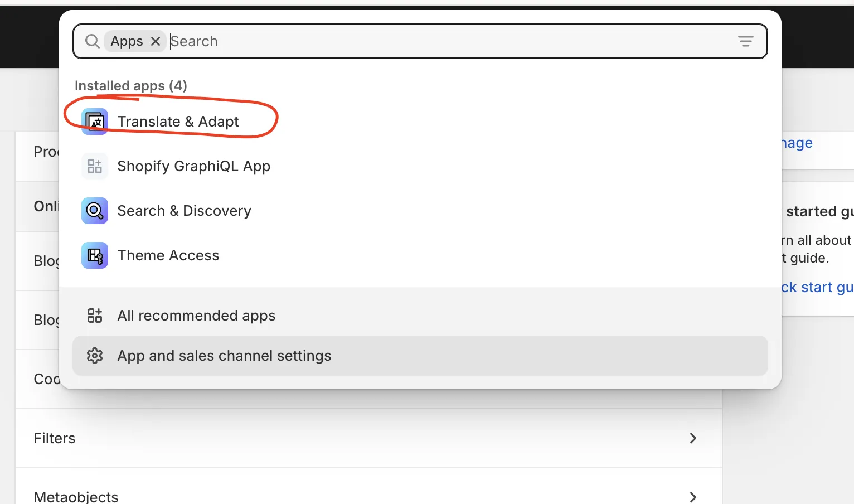Open the Translate & Adapt app icon
The height and width of the screenshot is (504, 854).
(x=94, y=121)
